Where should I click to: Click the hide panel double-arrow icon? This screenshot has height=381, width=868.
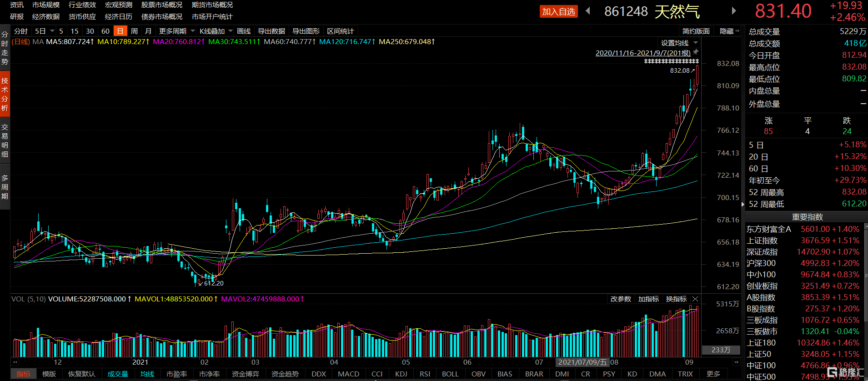coord(738,31)
